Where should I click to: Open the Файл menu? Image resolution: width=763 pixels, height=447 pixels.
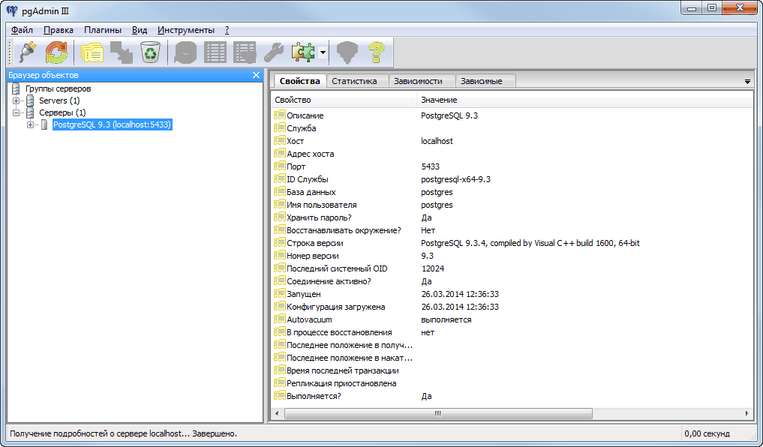[23, 30]
